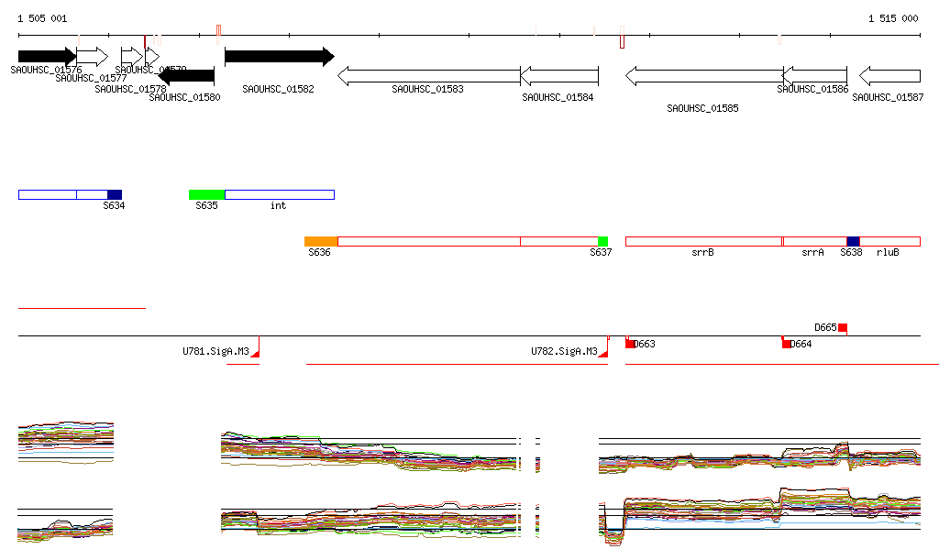The width and height of the screenshot is (939, 560).
Task: Click the 'S636' label
Action: [x=319, y=252]
